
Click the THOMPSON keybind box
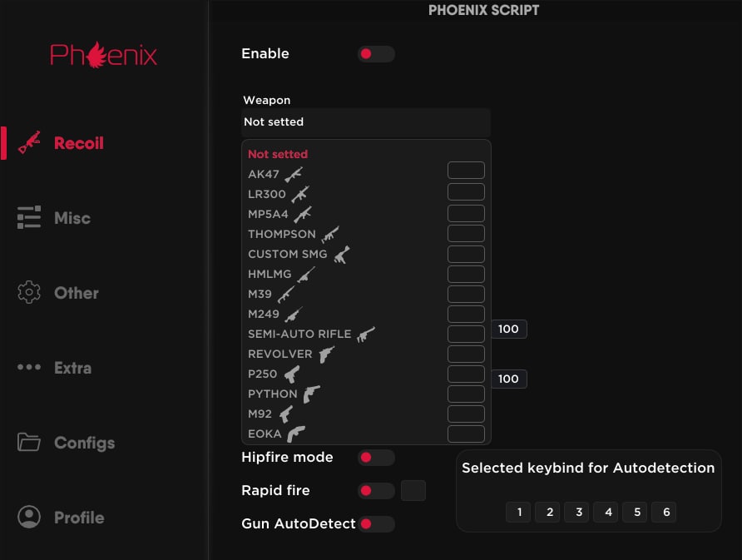(466, 233)
